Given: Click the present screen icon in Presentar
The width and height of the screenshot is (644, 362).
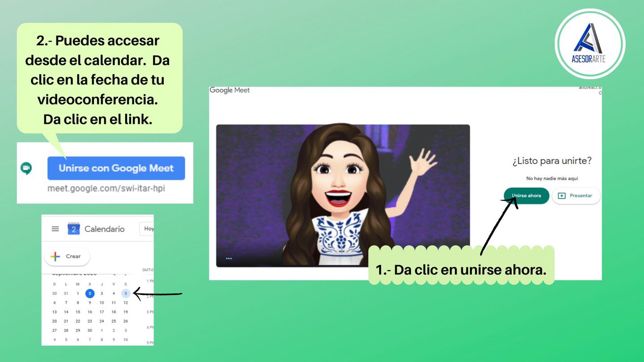Looking at the screenshot, I should coord(562,196).
